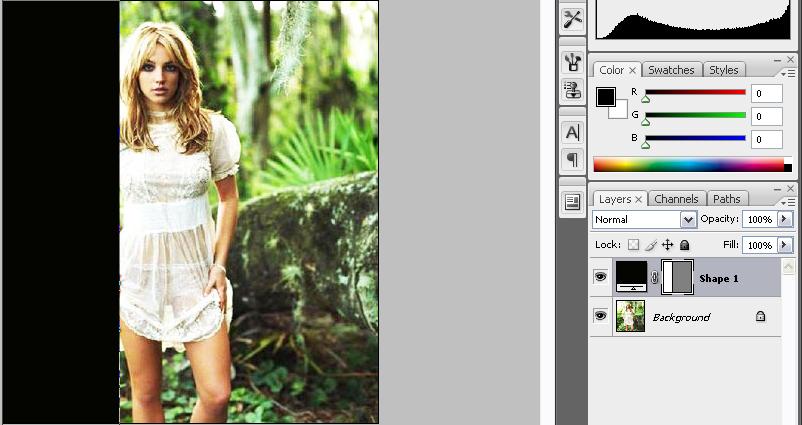Click the layer mask link chain icon

coord(655,278)
